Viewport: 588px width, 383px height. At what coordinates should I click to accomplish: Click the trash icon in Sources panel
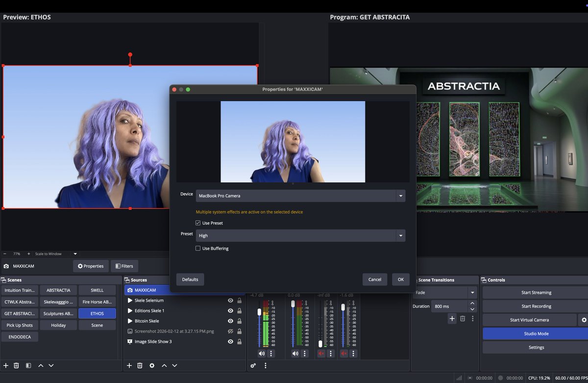(x=140, y=365)
